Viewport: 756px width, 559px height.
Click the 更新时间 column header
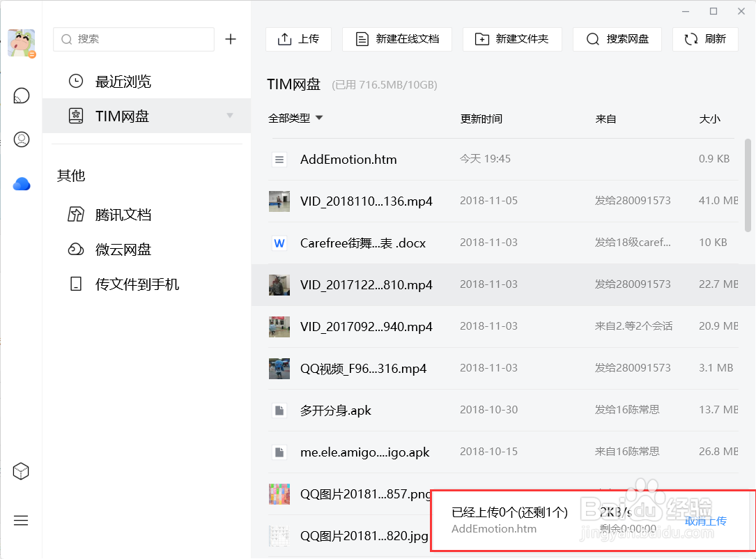[481, 118]
